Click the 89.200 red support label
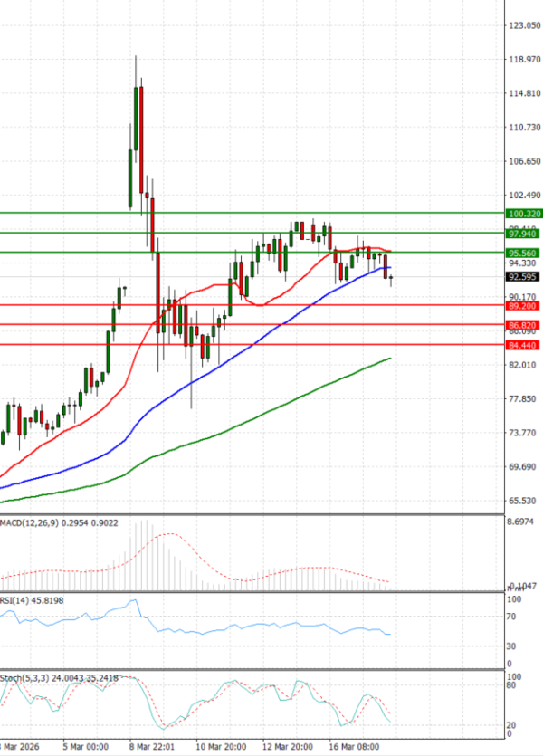543x756 pixels. click(523, 307)
